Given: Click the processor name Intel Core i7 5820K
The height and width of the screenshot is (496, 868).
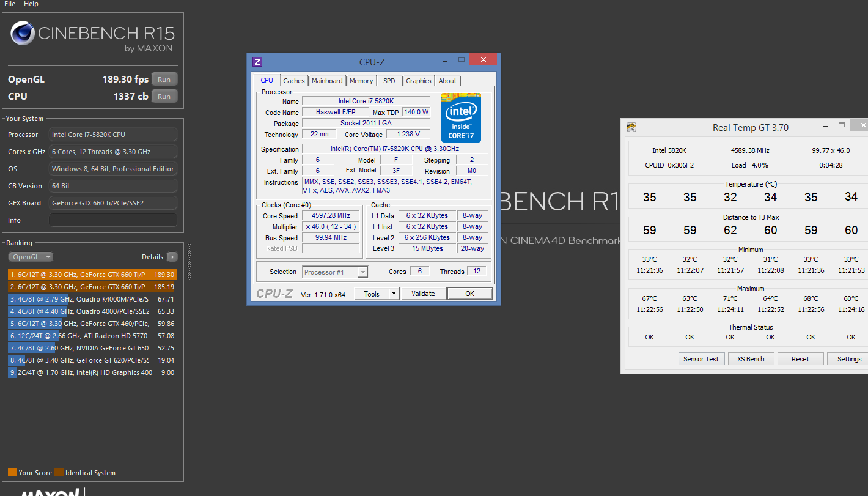Looking at the screenshot, I should tap(366, 101).
